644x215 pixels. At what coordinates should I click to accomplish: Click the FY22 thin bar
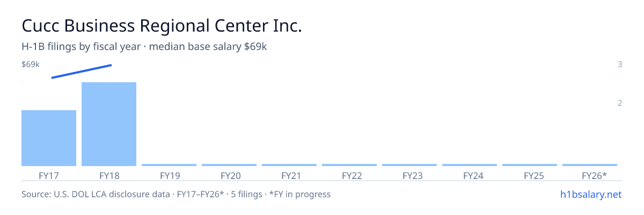(349, 165)
